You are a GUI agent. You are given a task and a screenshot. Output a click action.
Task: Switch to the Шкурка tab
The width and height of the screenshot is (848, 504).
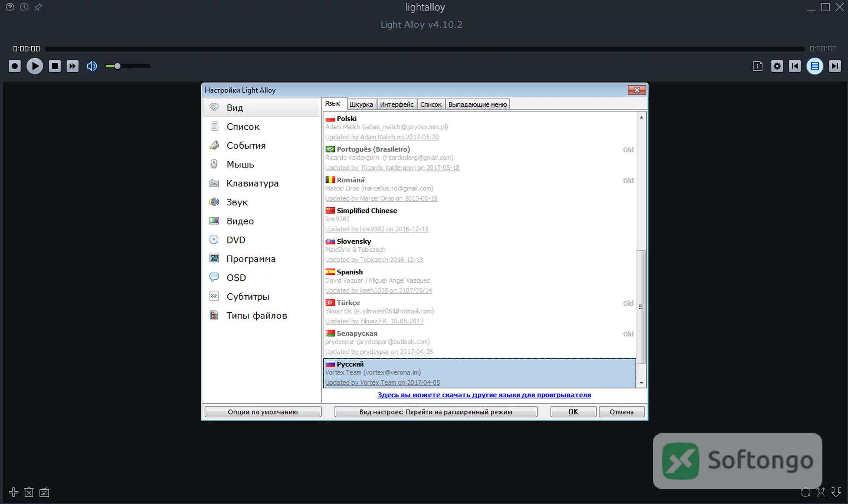pos(361,105)
